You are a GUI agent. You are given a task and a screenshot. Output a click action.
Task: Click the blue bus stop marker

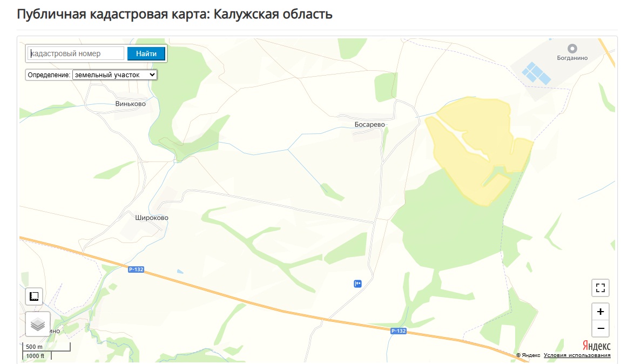click(x=357, y=284)
